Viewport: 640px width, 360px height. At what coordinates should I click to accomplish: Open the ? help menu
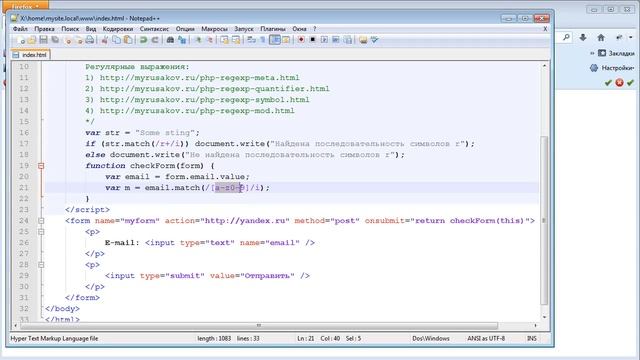(x=314, y=29)
